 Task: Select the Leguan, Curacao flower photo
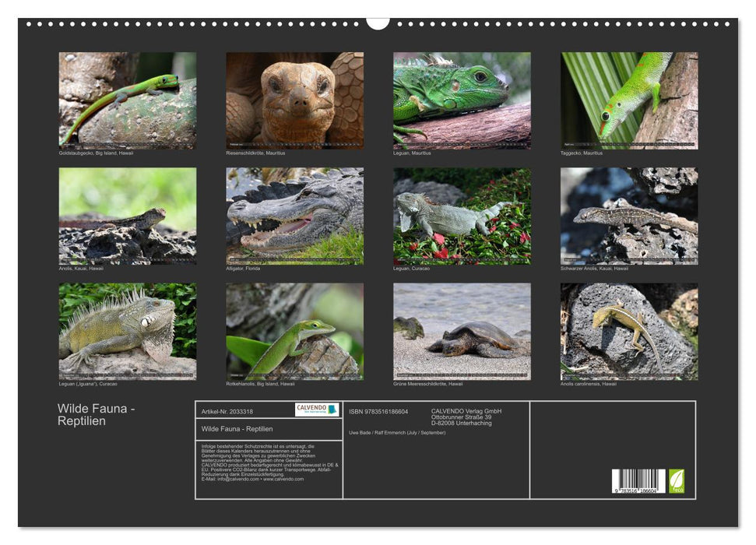tap(462, 216)
